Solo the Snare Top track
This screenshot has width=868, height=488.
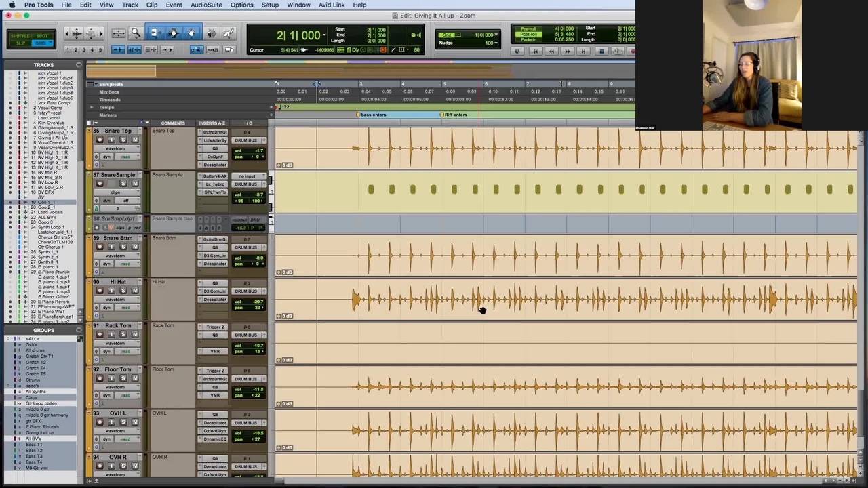(x=123, y=140)
